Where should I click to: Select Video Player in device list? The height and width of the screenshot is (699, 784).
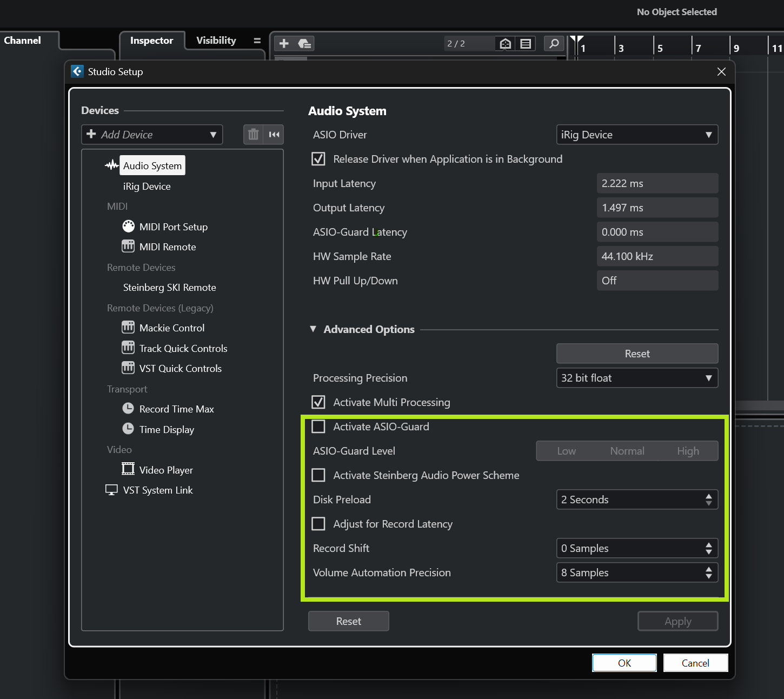point(166,470)
